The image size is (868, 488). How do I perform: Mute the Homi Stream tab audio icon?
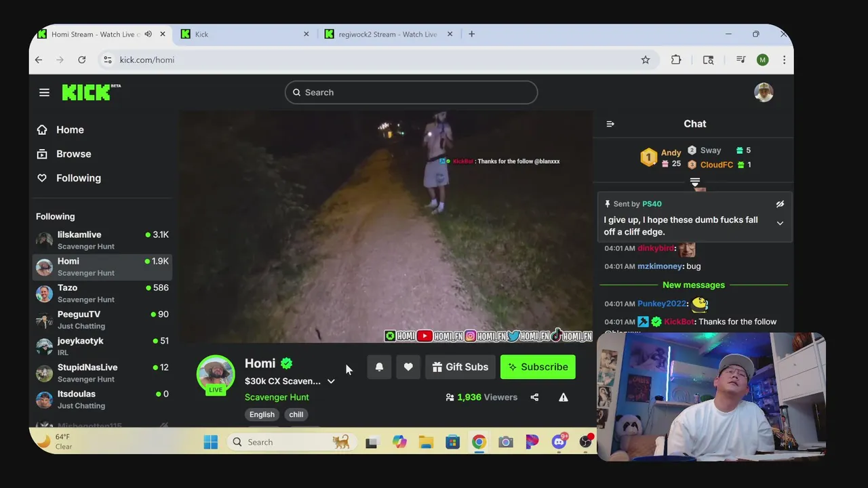pos(149,34)
